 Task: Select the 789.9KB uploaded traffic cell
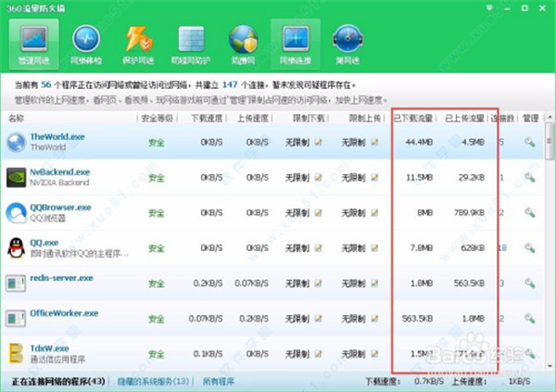click(x=469, y=213)
